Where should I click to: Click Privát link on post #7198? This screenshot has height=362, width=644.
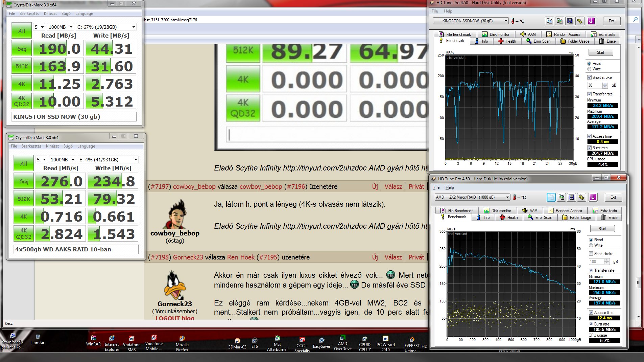[416, 257]
